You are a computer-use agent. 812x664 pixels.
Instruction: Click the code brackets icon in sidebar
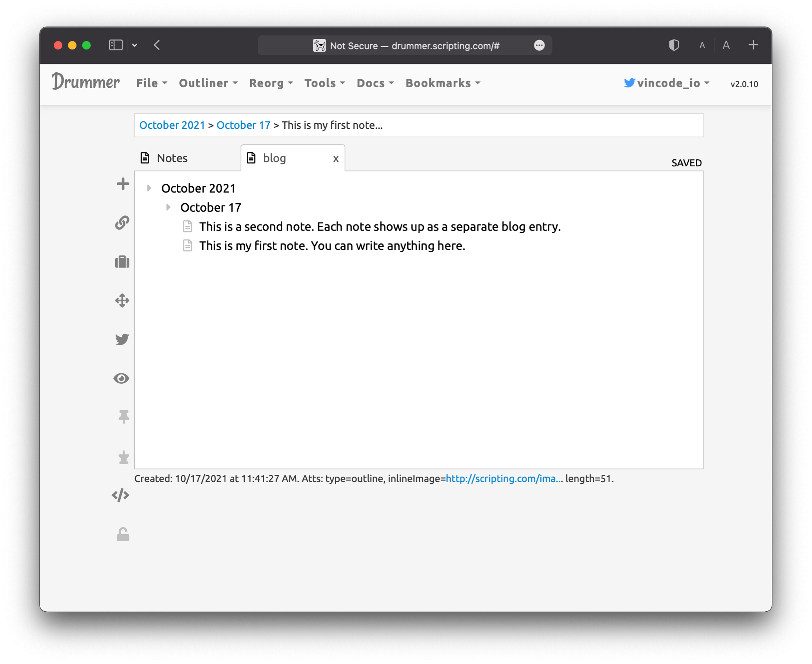click(121, 495)
